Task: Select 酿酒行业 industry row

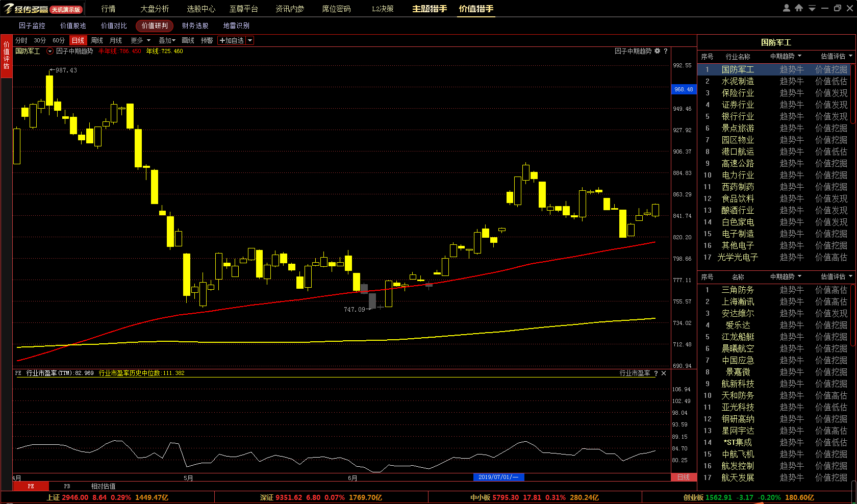Action: [x=773, y=210]
